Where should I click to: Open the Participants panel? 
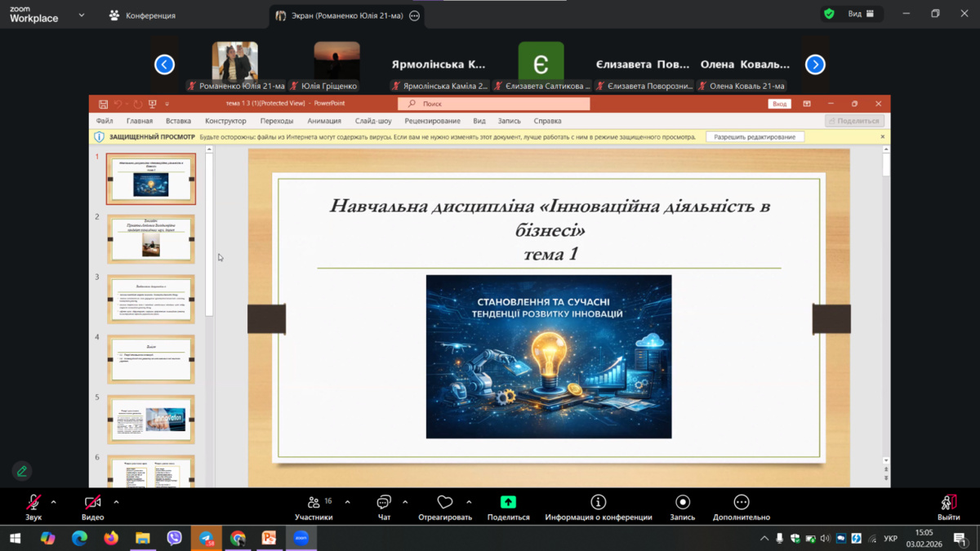click(x=314, y=503)
